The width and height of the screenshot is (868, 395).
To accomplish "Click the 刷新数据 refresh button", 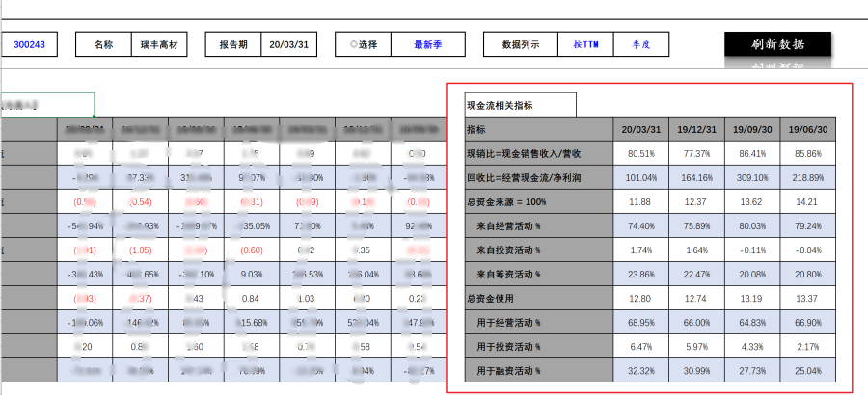I will [777, 44].
